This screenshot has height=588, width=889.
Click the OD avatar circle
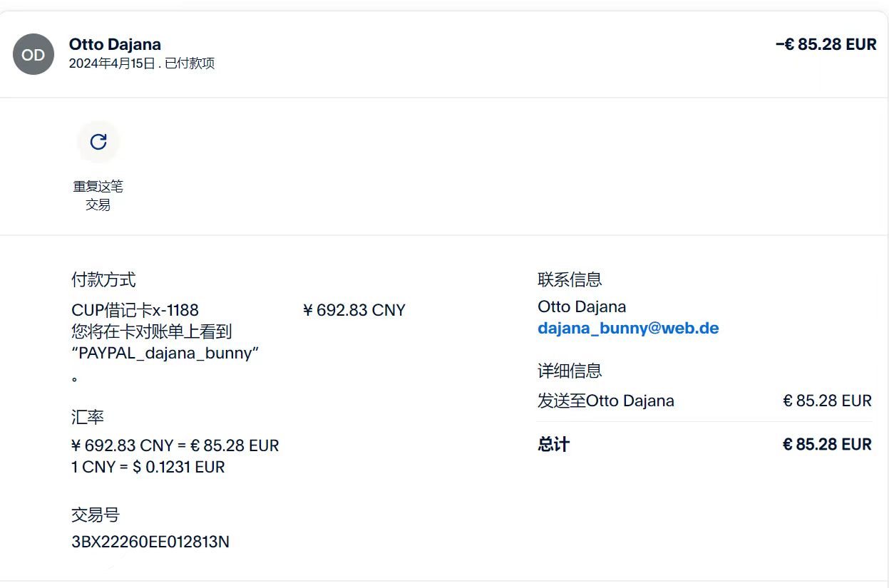tap(34, 54)
